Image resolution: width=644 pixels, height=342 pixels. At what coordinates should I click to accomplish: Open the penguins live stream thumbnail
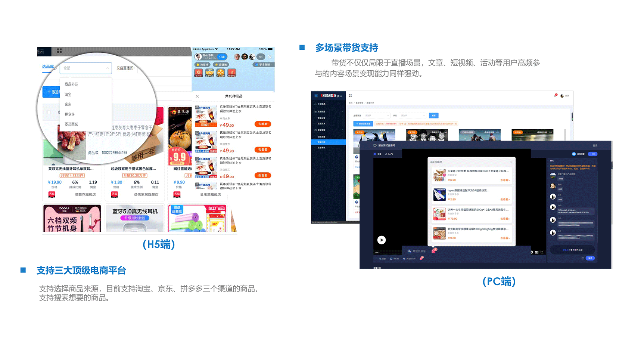click(x=374, y=135)
